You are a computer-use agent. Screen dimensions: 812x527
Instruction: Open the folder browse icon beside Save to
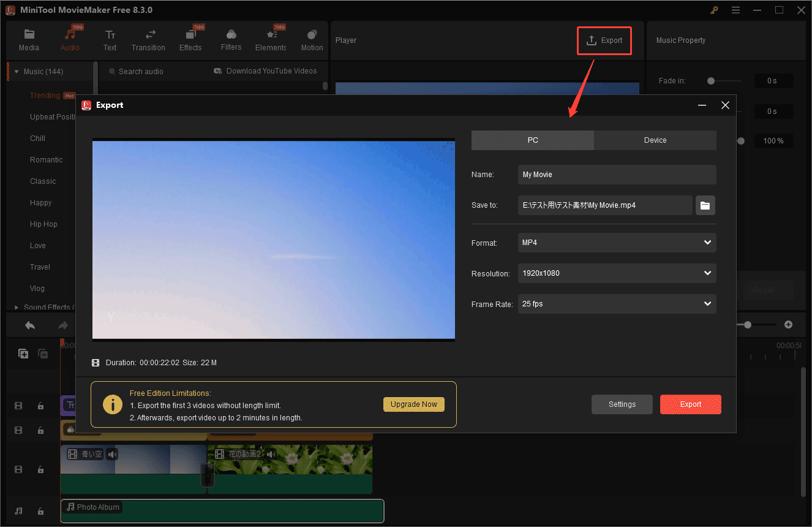[705, 205]
